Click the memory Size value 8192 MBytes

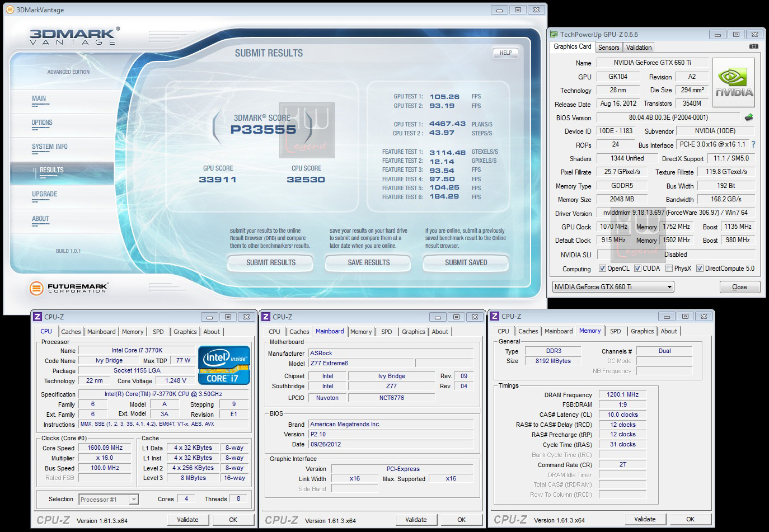pyautogui.click(x=553, y=361)
